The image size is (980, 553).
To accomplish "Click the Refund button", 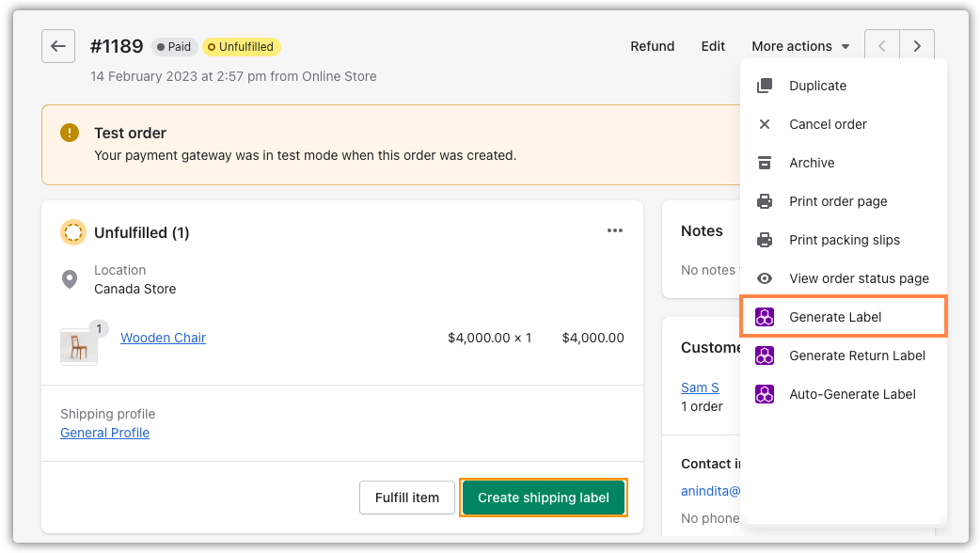I will point(652,46).
